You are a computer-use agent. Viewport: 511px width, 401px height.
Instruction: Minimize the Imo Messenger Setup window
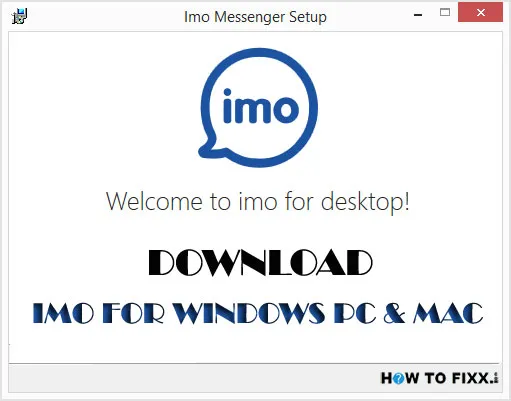click(x=418, y=14)
